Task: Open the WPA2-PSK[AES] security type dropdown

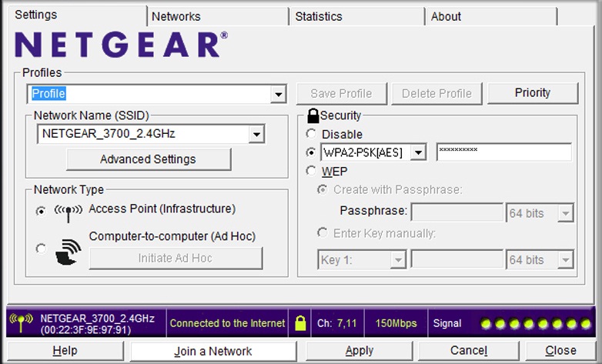Action: (x=418, y=153)
